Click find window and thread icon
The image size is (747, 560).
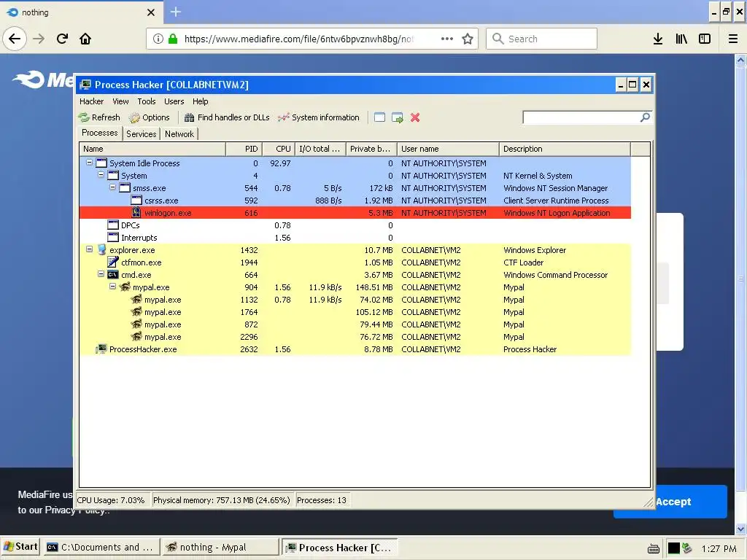pos(398,117)
